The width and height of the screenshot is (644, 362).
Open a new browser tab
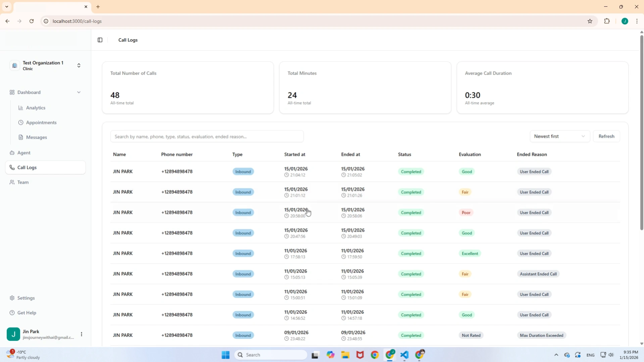coord(98,7)
